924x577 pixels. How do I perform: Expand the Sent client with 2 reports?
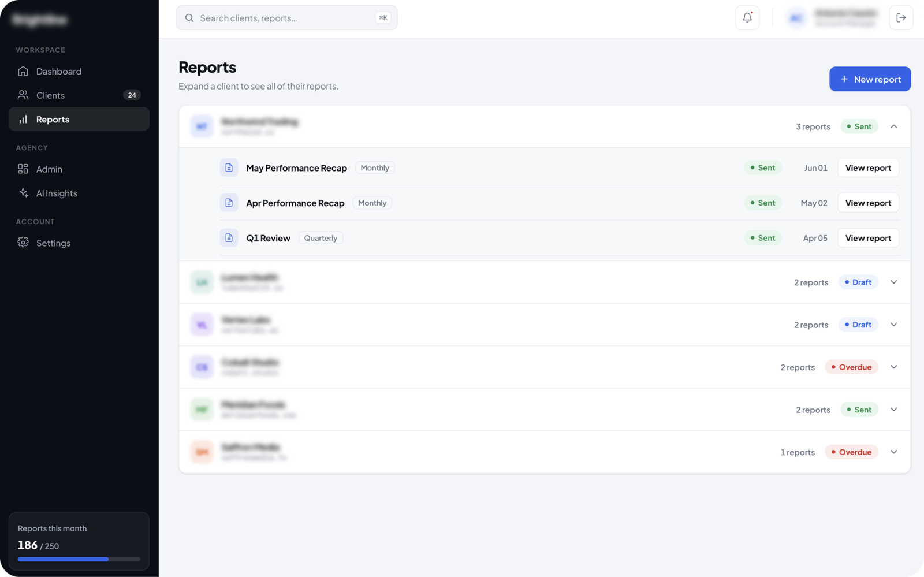tap(894, 410)
